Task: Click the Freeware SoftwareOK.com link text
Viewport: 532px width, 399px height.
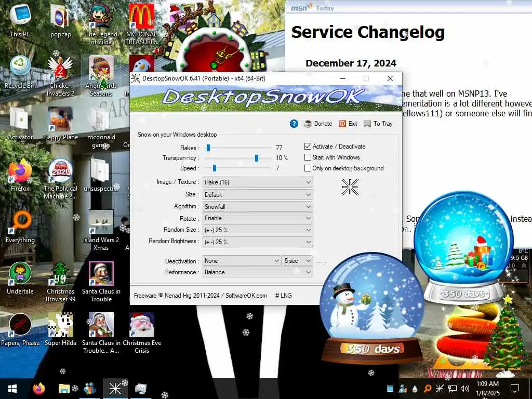Action: click(x=200, y=296)
